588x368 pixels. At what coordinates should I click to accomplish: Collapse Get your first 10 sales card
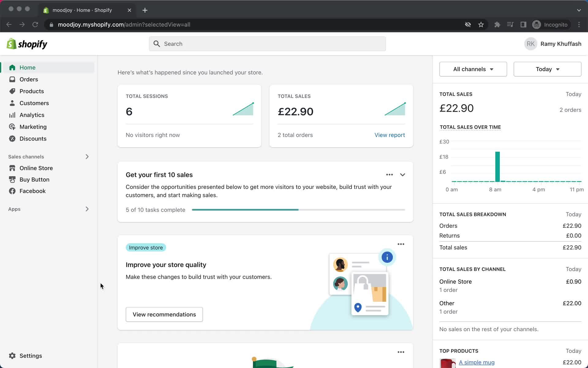(x=402, y=175)
